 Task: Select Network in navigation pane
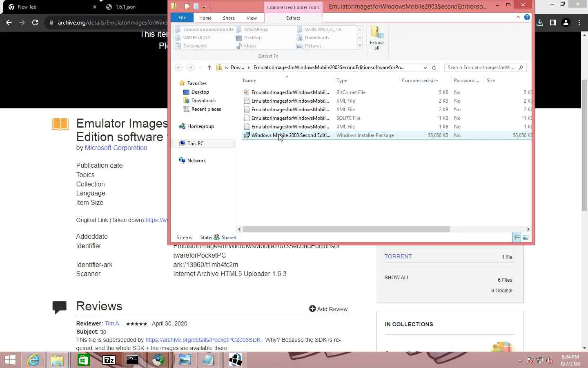(x=196, y=161)
